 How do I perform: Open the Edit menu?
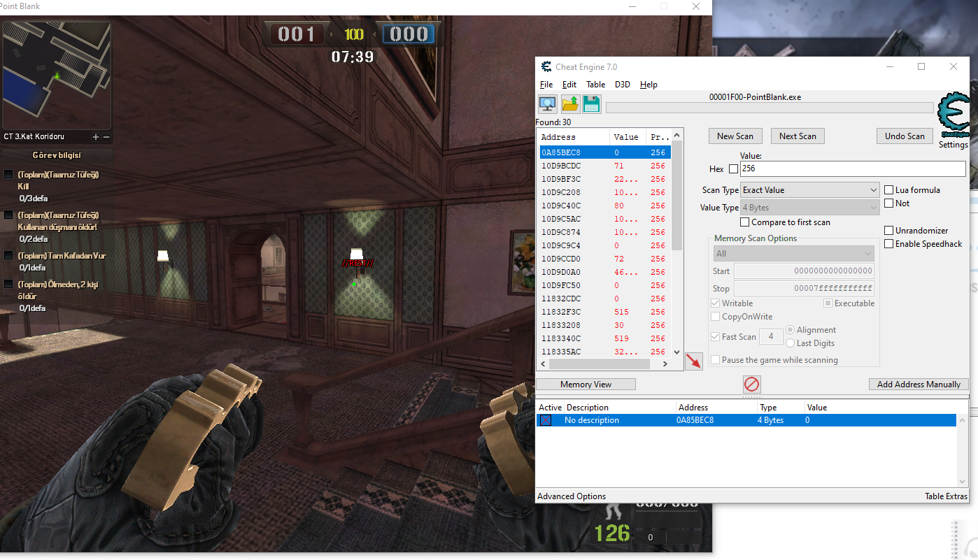tap(569, 85)
